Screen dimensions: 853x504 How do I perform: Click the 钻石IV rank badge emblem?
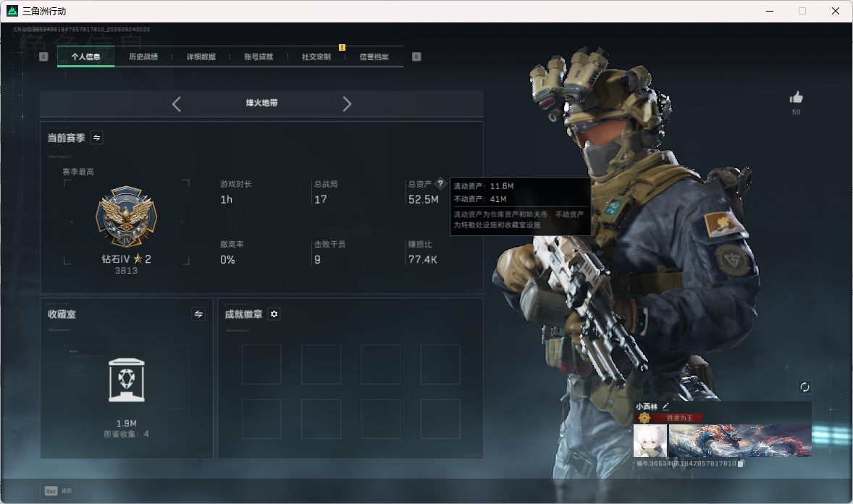click(126, 217)
